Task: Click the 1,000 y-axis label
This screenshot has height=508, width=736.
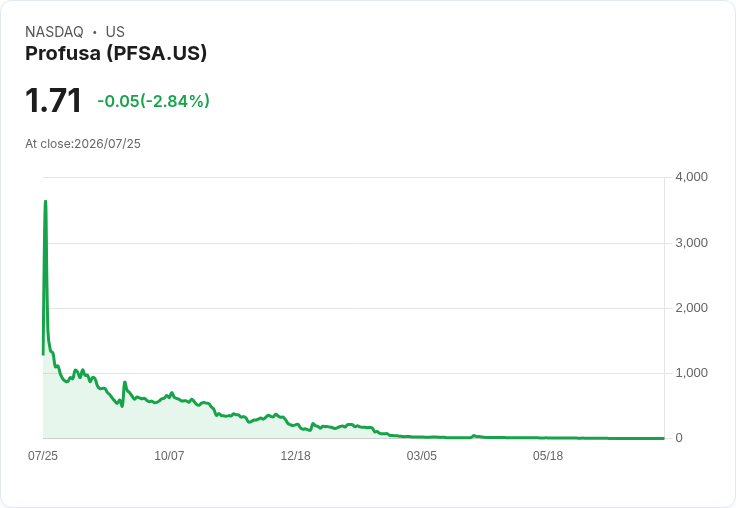Action: tap(691, 373)
